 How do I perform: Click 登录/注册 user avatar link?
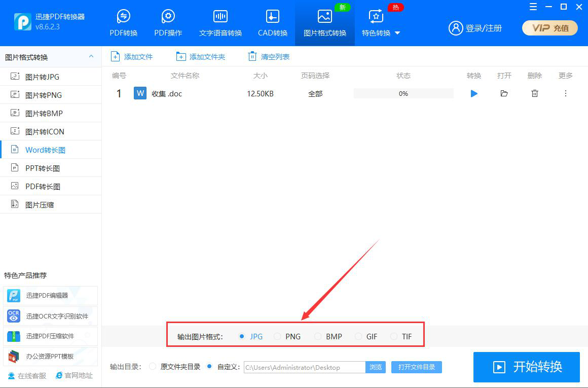tap(475, 28)
